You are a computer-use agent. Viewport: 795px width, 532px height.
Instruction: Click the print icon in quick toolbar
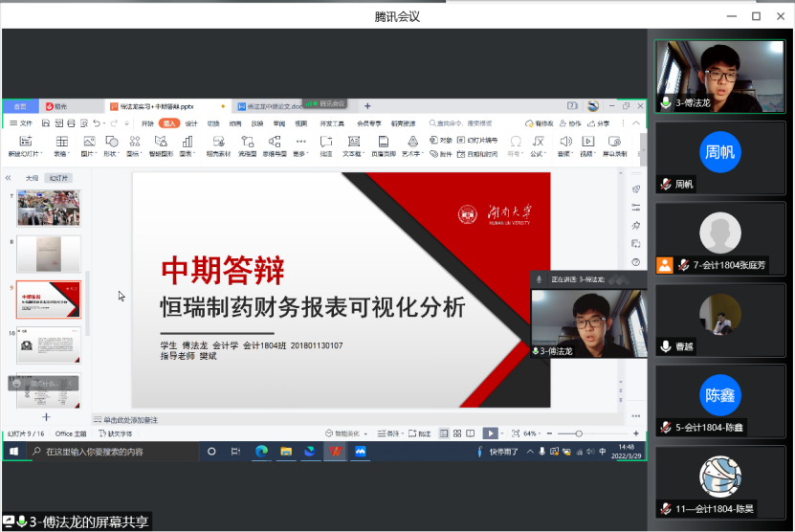[x=71, y=123]
